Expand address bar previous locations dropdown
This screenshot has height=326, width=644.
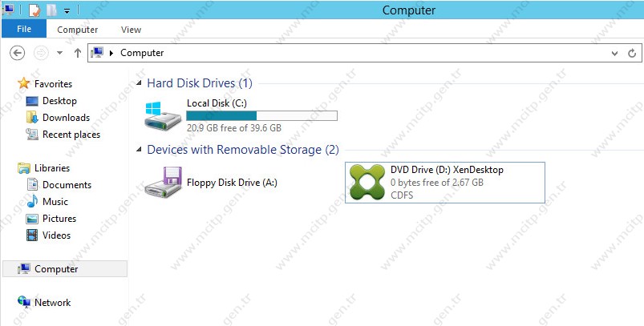(x=615, y=54)
